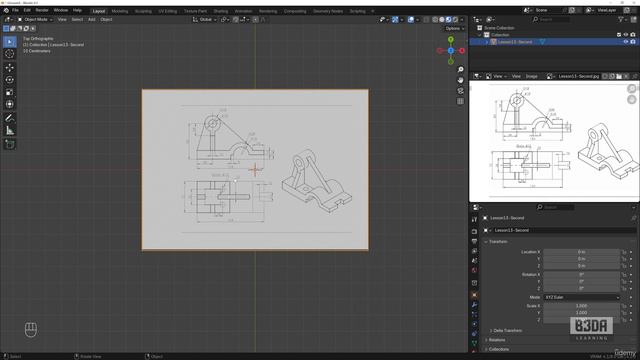Open the Render menu
The height and width of the screenshot is (360, 640).
pos(42,10)
